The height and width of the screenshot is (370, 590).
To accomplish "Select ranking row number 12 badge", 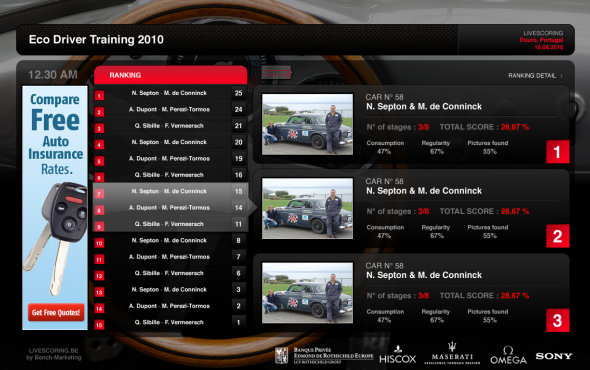I will pos(99,276).
